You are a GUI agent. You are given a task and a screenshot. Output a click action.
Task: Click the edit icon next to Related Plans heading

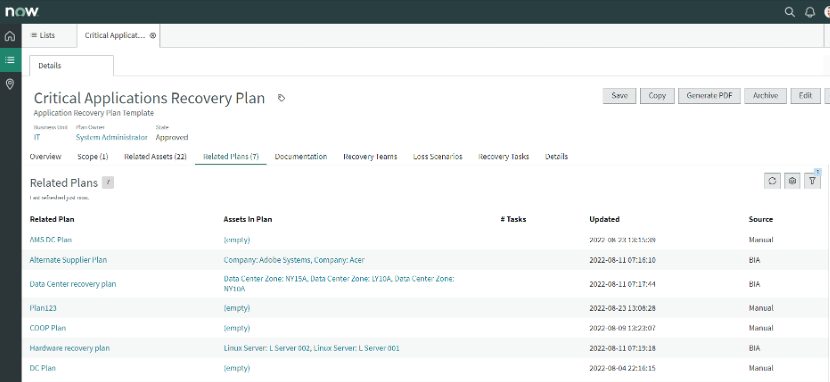107,183
